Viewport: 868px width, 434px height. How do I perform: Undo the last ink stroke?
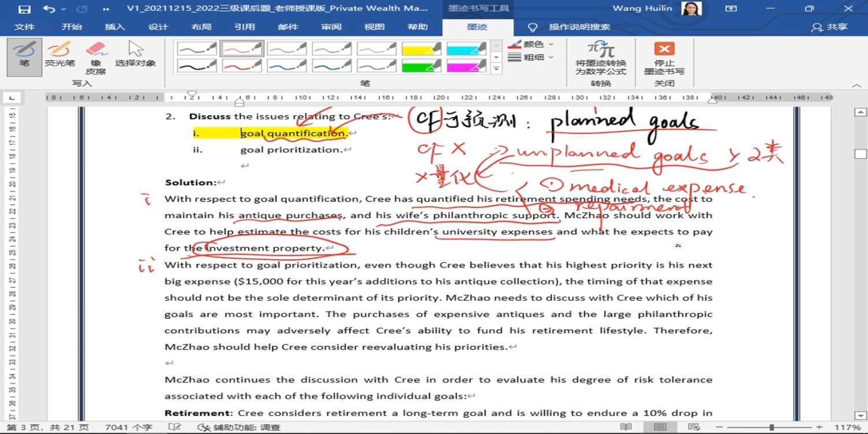point(49,9)
